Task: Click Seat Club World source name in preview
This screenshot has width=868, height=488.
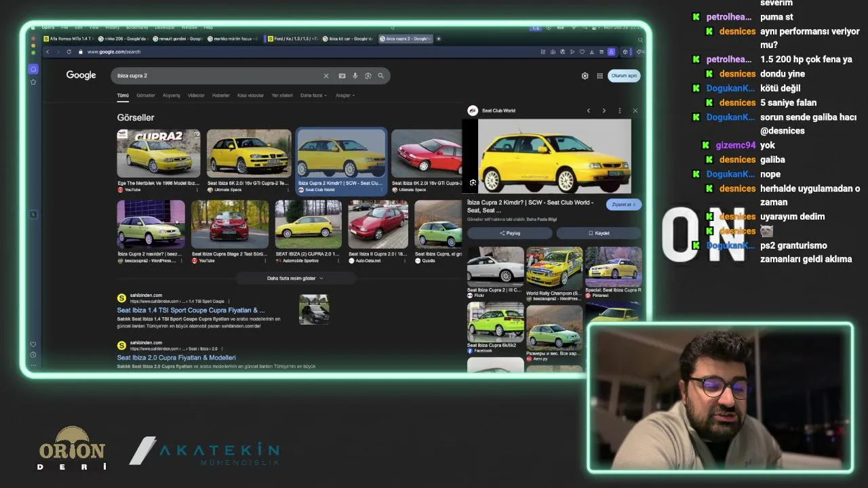Action: 498,110
